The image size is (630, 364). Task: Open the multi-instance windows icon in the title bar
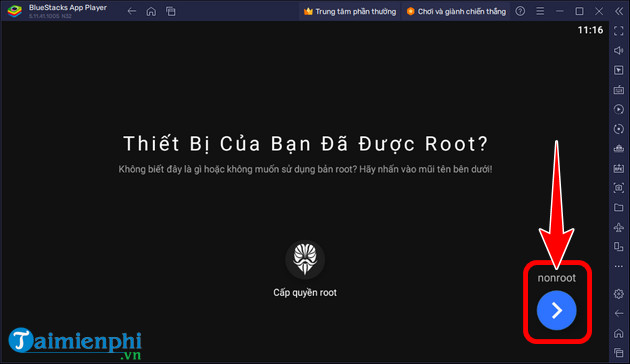(171, 11)
